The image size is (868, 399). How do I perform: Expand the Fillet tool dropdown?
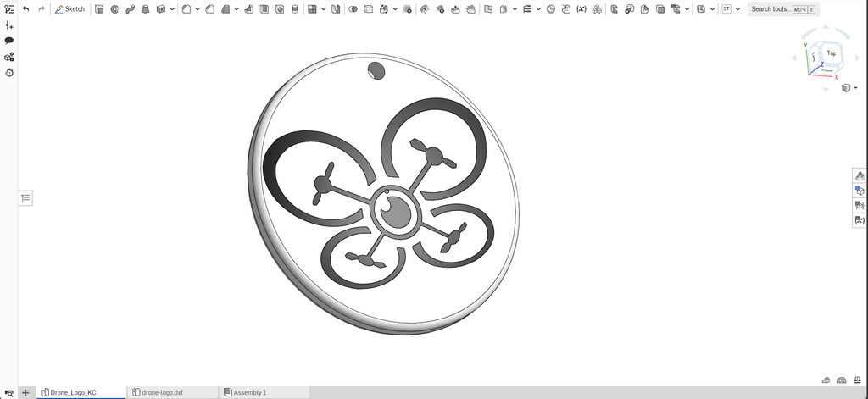click(x=198, y=8)
